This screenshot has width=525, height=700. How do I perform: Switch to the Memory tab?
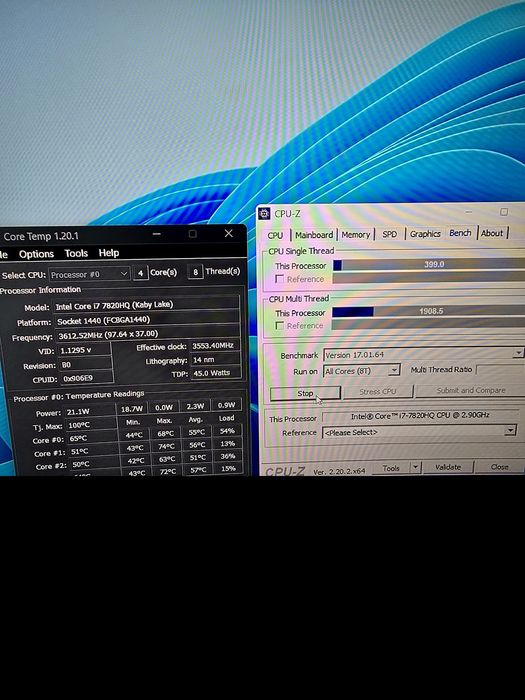pyautogui.click(x=356, y=234)
